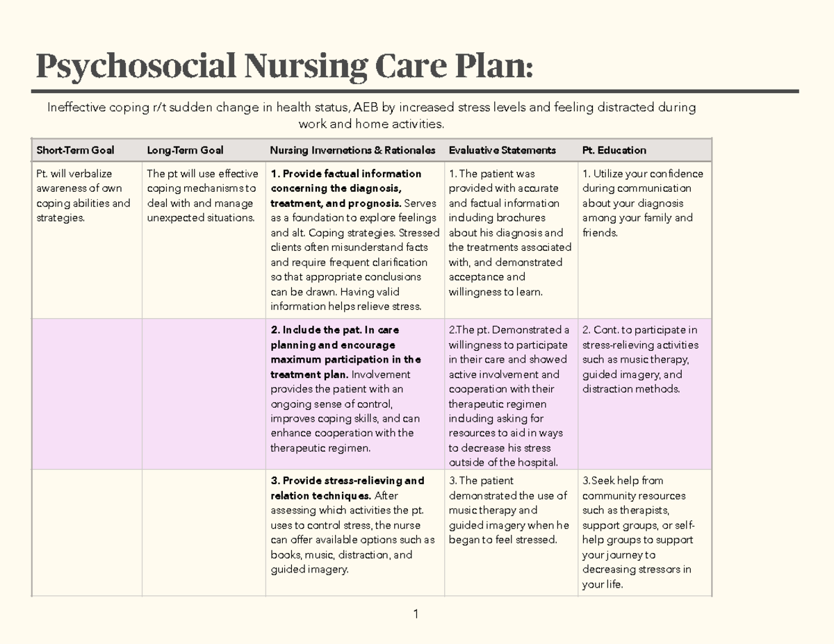Click education item 3 about community resources

click(x=638, y=532)
